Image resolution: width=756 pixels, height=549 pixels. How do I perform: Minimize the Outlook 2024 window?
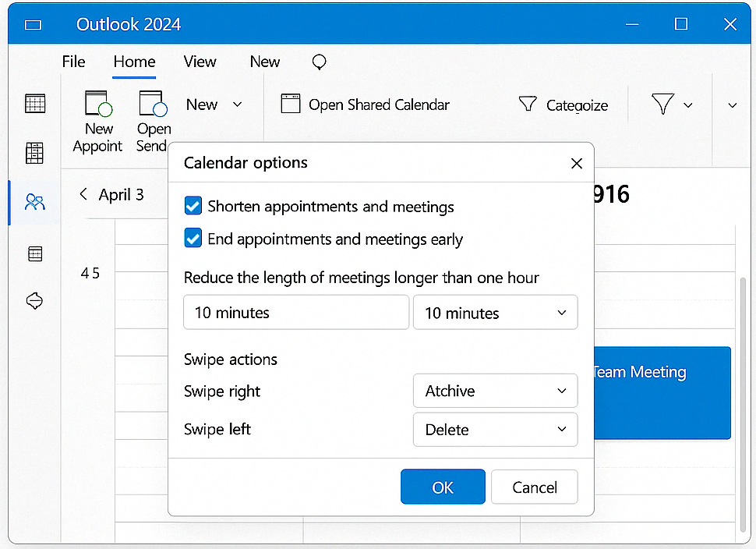click(x=632, y=24)
